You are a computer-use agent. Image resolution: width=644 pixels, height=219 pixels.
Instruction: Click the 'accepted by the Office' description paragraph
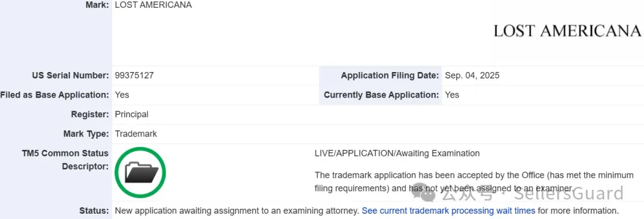point(474,182)
